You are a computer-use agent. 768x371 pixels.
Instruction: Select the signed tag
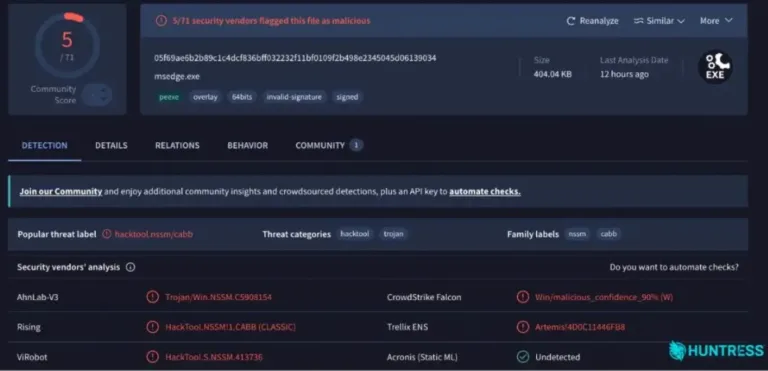pyautogui.click(x=347, y=97)
